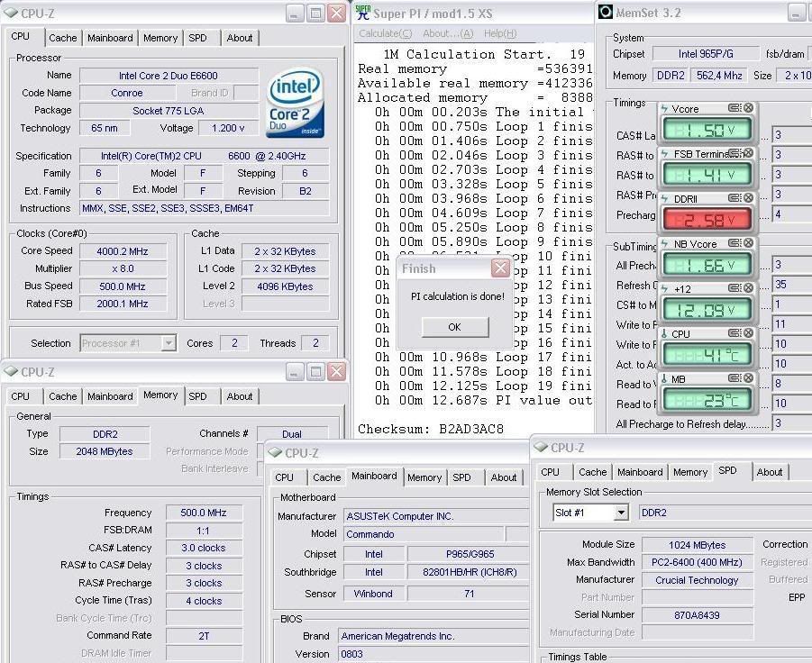Select CPU tab in CPU-Z Mainboard window
Screen dimensions: 812x663
pyautogui.click(x=284, y=477)
